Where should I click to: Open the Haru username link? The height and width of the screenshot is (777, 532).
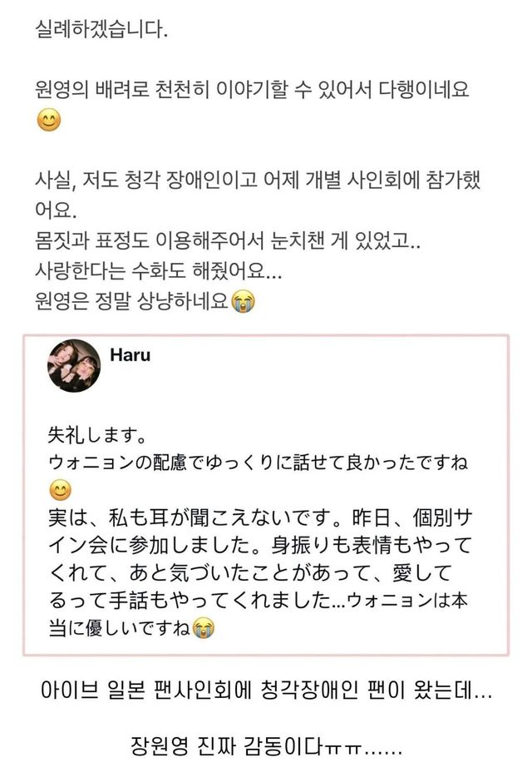coord(130,355)
